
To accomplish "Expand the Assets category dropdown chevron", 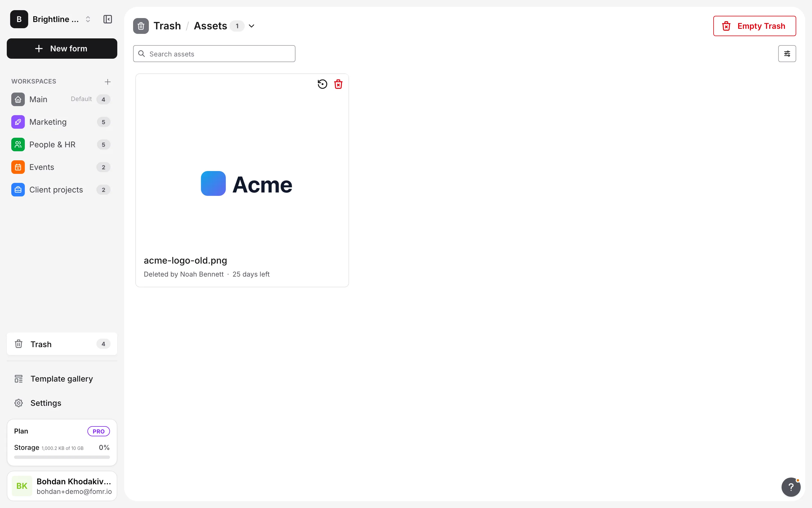I will 251,26.
